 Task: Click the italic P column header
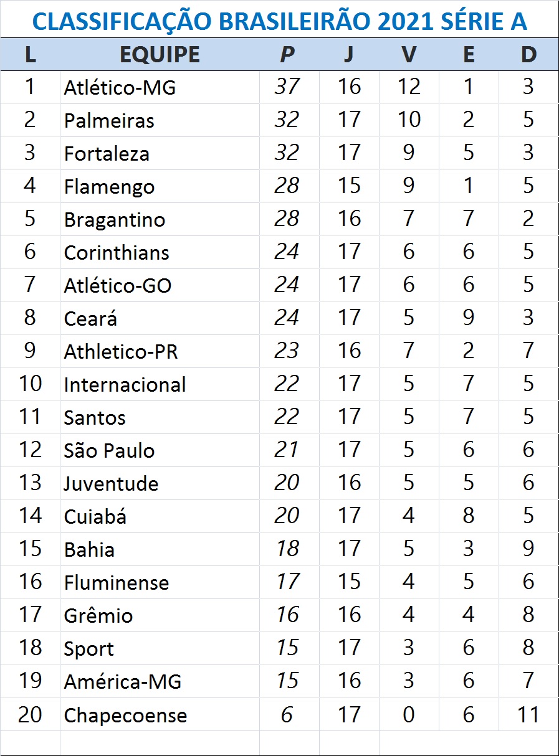287,55
